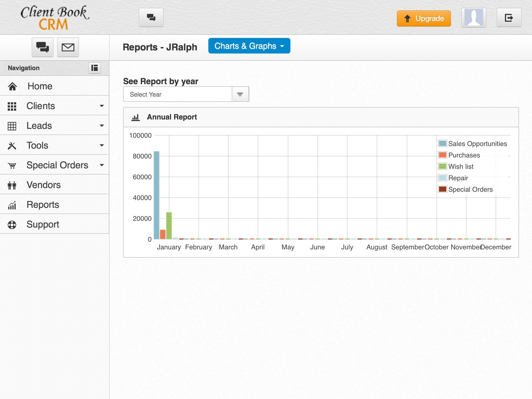Viewport: 532px width, 399px height.
Task: Click the 'February' axis label
Action: click(198, 247)
